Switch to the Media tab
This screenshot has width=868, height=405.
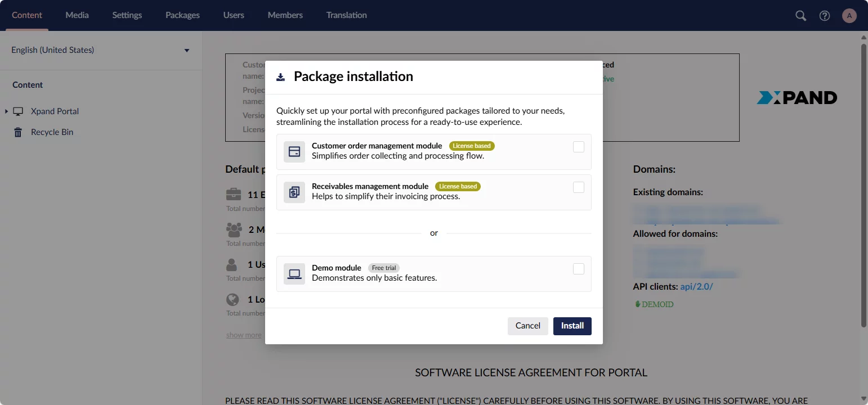tap(77, 15)
